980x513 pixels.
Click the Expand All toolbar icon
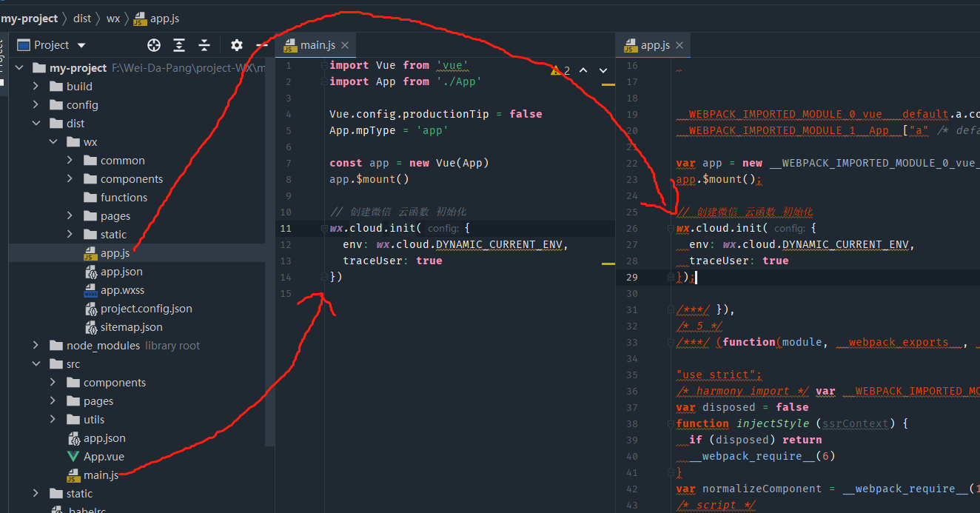[x=179, y=45]
